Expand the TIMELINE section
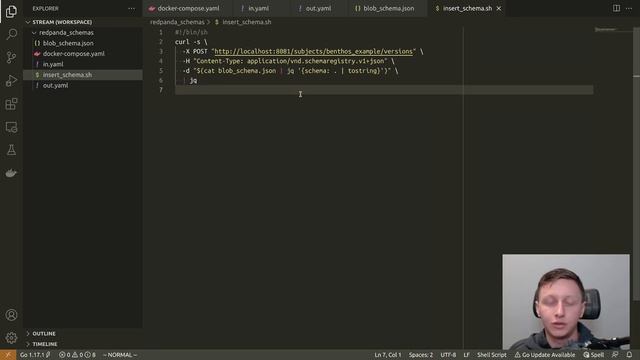The width and height of the screenshot is (640, 360). coord(44,344)
